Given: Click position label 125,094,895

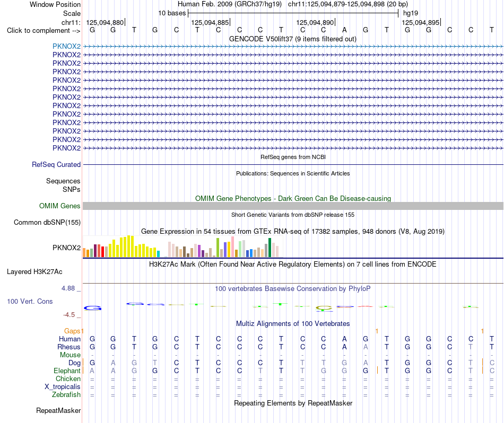Looking at the screenshot, I should click(420, 22).
